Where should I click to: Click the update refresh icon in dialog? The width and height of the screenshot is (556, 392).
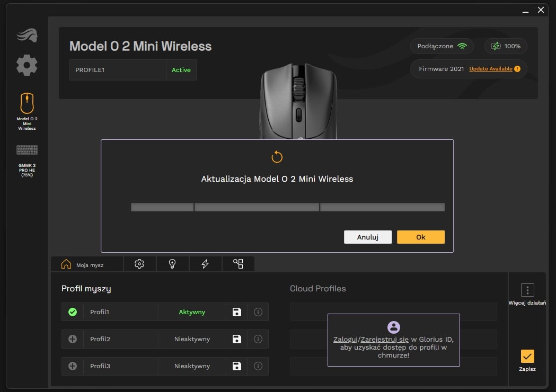[277, 157]
